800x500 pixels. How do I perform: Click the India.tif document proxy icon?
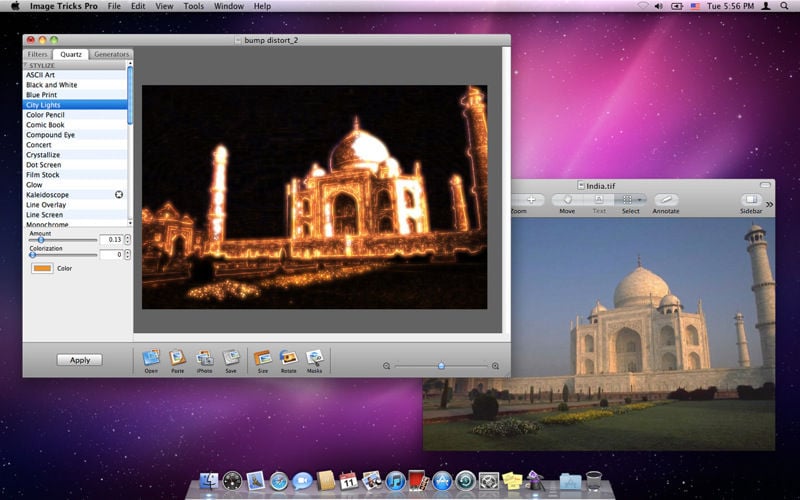[581, 186]
